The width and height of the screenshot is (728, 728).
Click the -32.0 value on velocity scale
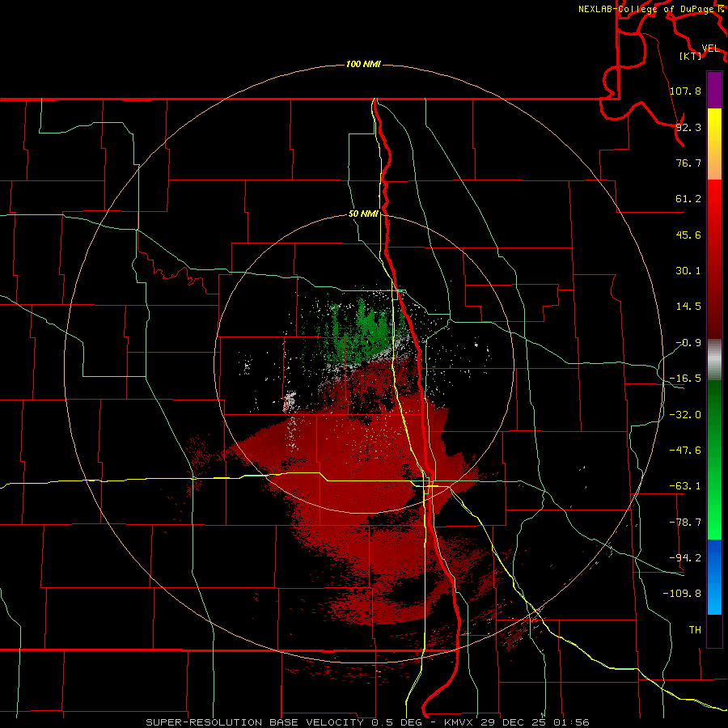pyautogui.click(x=685, y=415)
